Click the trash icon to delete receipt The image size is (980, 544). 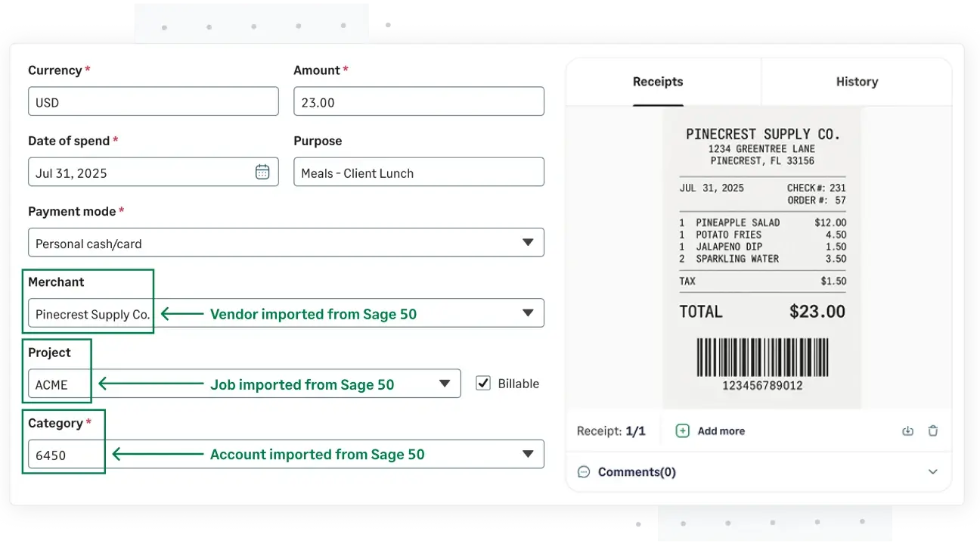tap(932, 431)
